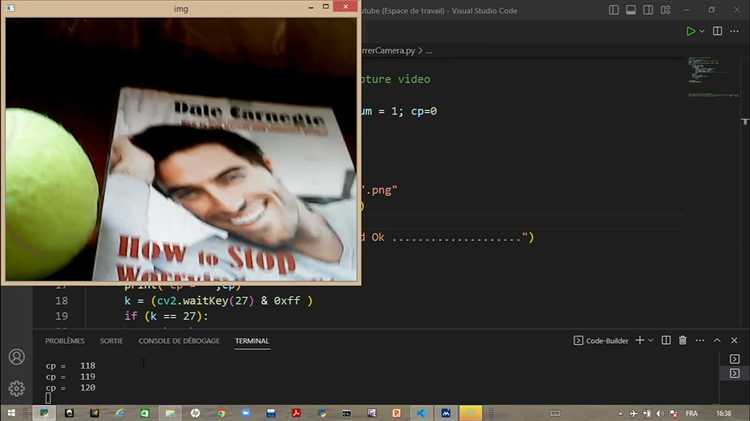
Task: Kill the terminal with the trash icon
Action: tap(683, 340)
